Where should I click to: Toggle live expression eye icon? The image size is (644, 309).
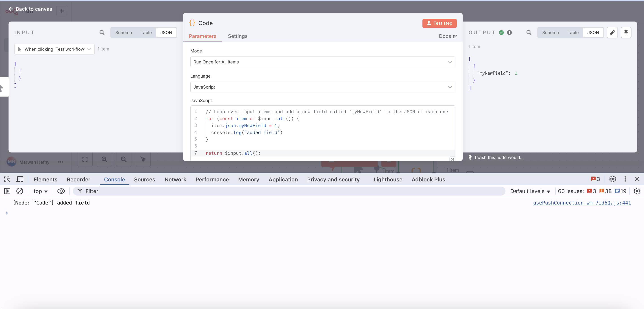[61, 191]
